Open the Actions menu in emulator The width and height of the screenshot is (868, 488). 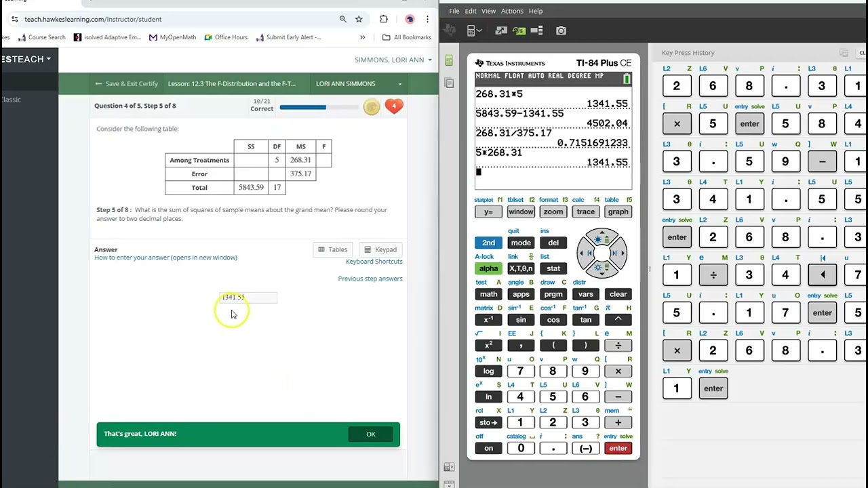coord(512,11)
